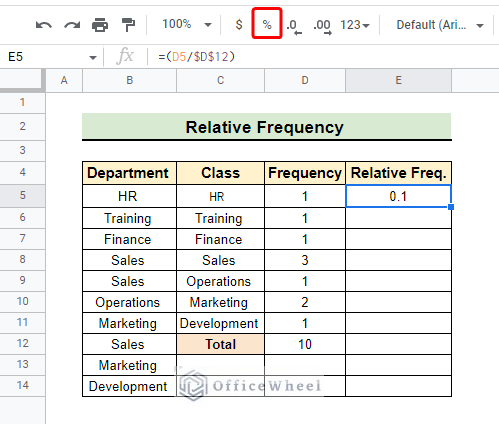Select the Paint format roller icon

pyautogui.click(x=128, y=25)
